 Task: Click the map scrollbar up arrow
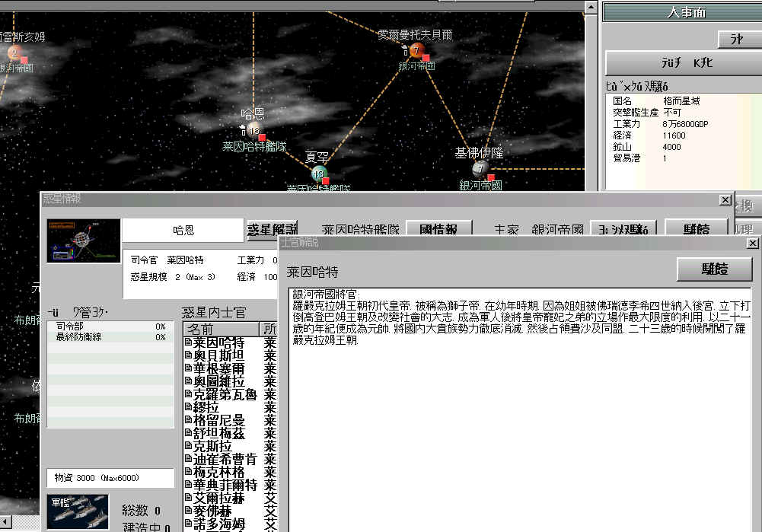pyautogui.click(x=591, y=8)
